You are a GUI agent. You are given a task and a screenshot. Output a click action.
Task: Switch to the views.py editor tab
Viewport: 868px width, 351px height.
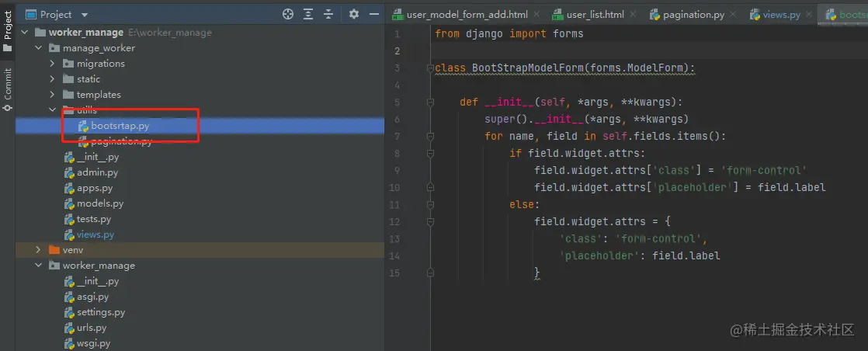(782, 15)
